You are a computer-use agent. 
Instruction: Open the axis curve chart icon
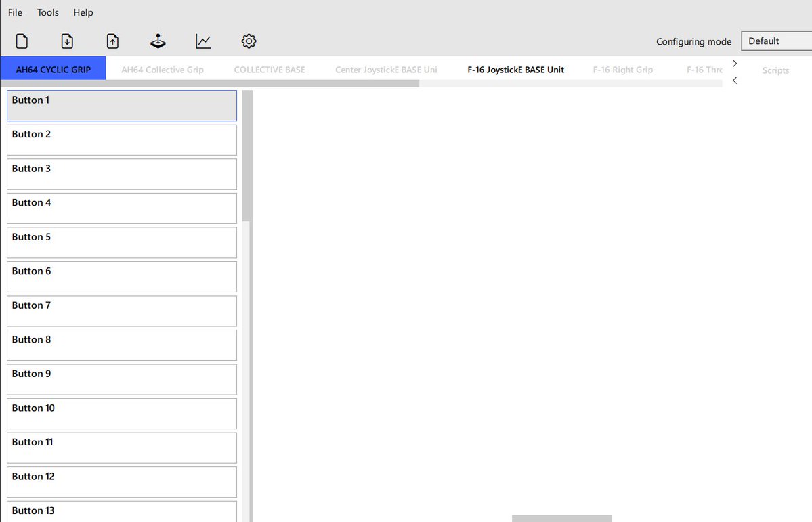(x=203, y=41)
